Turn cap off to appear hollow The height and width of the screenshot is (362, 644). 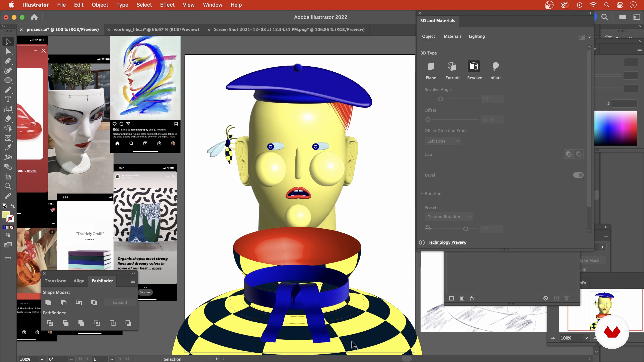[579, 154]
